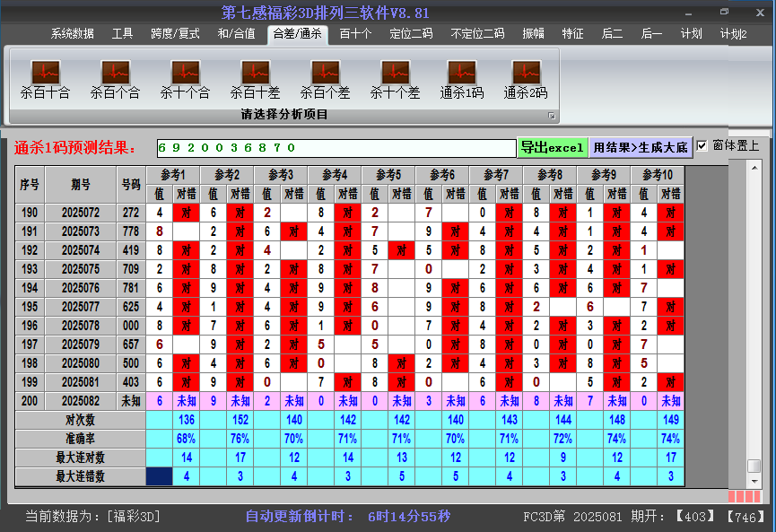Viewport: 776px width, 532px height.
Task: Select the row for period 2025082
Action: tap(350, 401)
